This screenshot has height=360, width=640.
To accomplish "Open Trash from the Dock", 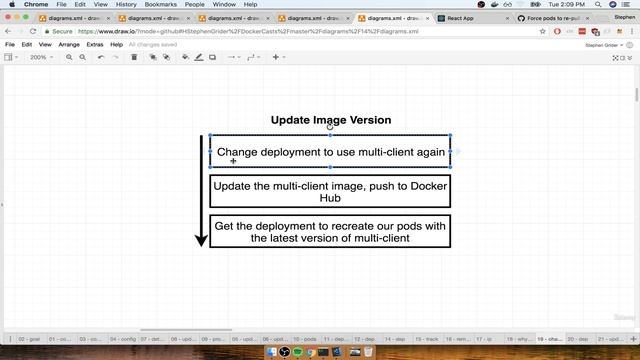I will 368,351.
